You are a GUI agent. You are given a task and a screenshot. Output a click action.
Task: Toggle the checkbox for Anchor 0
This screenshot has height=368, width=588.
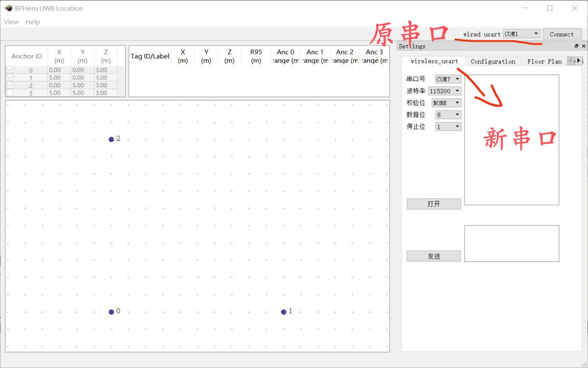(x=10, y=70)
